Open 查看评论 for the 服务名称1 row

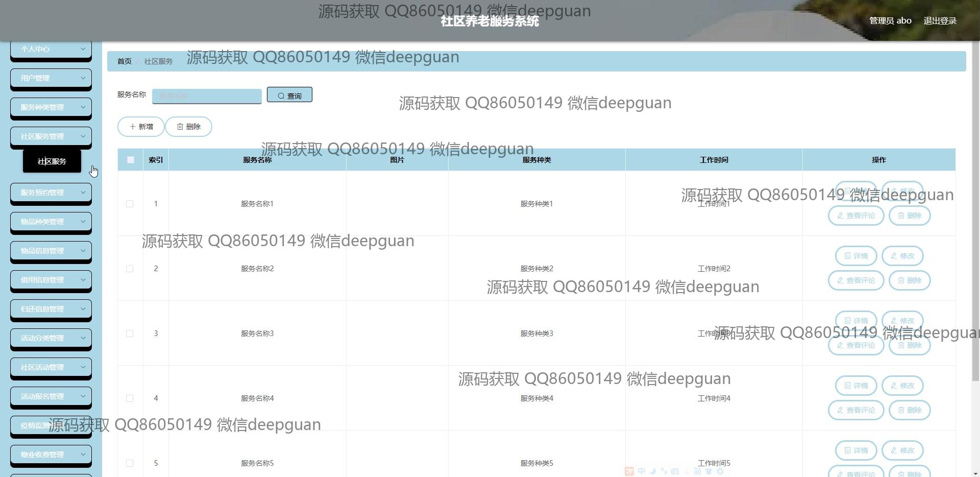pyautogui.click(x=856, y=216)
